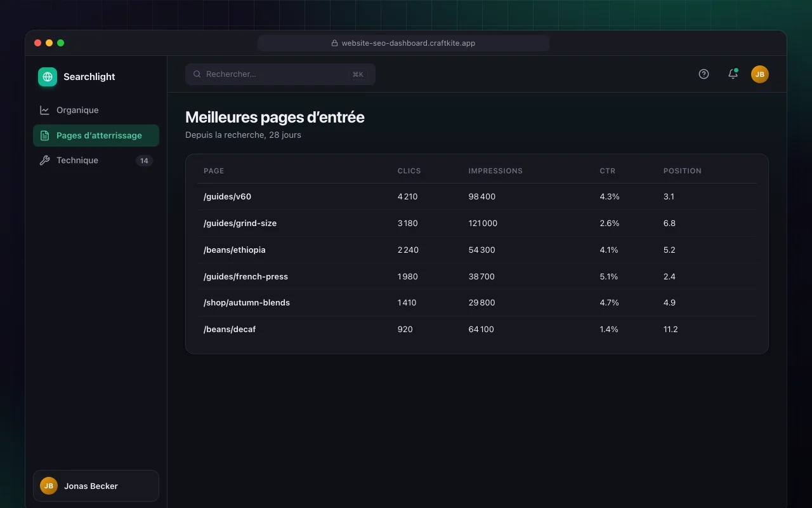The width and height of the screenshot is (812, 508).
Task: Select the /guides/french-press page
Action: click(x=246, y=277)
